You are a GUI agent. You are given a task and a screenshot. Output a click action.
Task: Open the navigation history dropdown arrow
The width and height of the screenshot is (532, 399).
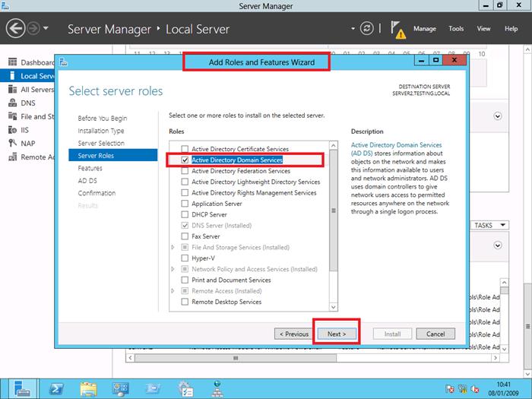[x=46, y=29]
